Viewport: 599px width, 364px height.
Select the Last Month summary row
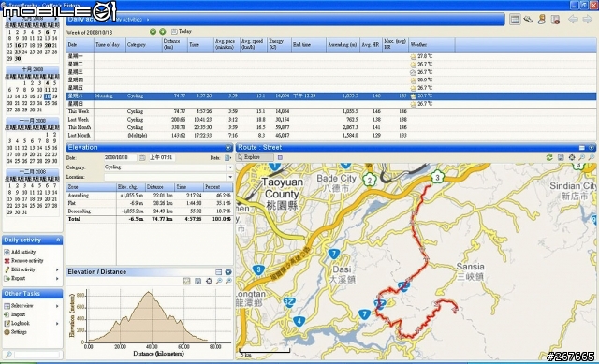(330, 135)
